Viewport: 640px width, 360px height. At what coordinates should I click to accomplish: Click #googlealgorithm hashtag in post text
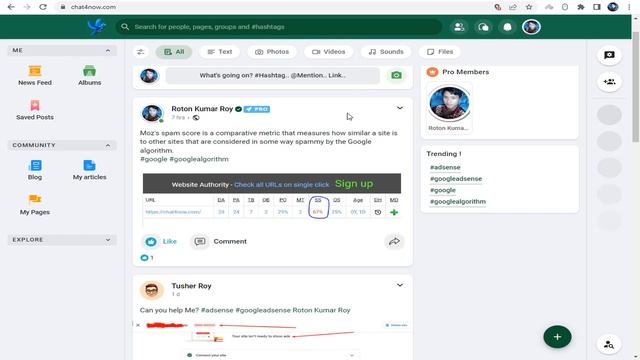[199, 159]
